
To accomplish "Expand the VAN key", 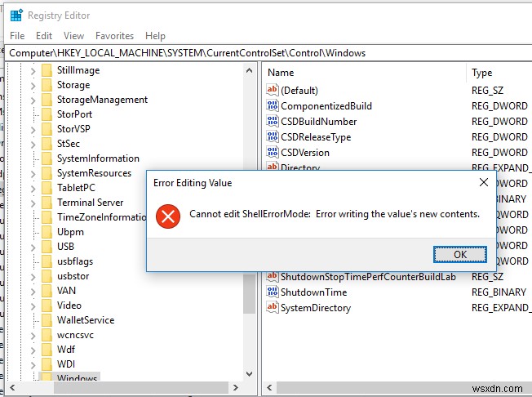I will 33,292.
